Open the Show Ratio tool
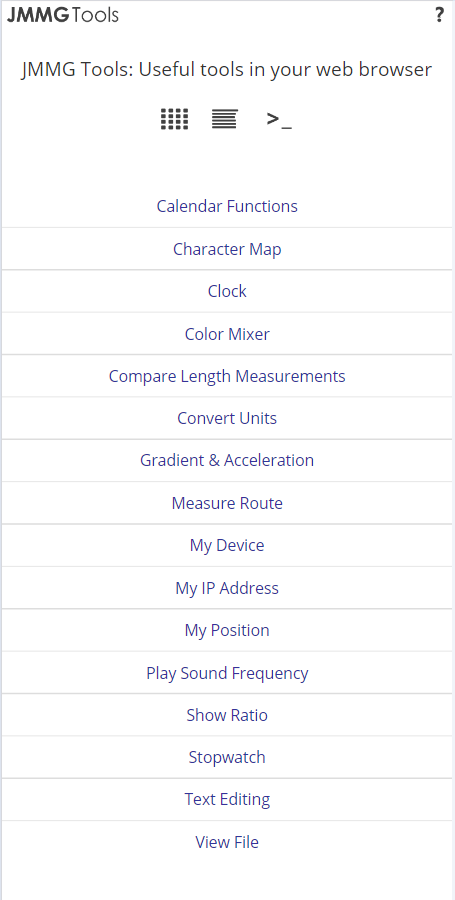This screenshot has width=455, height=900. 227,715
